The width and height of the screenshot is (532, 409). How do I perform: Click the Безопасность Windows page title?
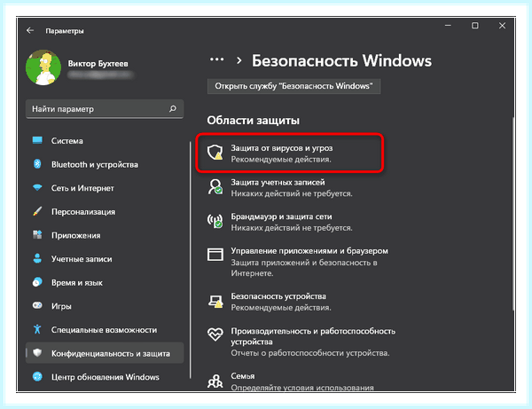(x=341, y=60)
